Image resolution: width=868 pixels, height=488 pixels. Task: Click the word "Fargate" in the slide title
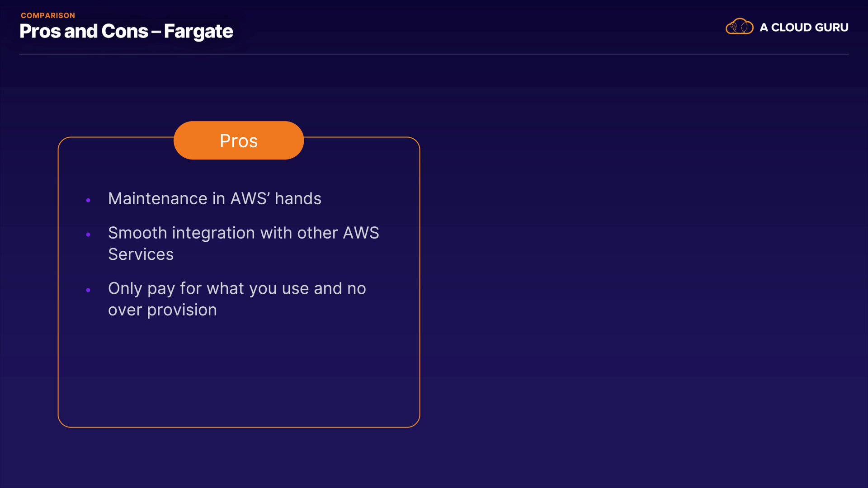click(x=198, y=31)
